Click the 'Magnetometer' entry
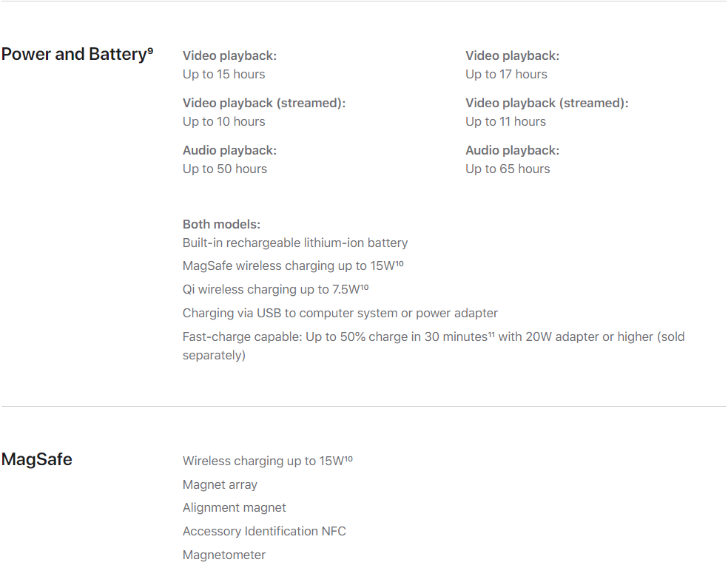This screenshot has height=582, width=728. 223,555
